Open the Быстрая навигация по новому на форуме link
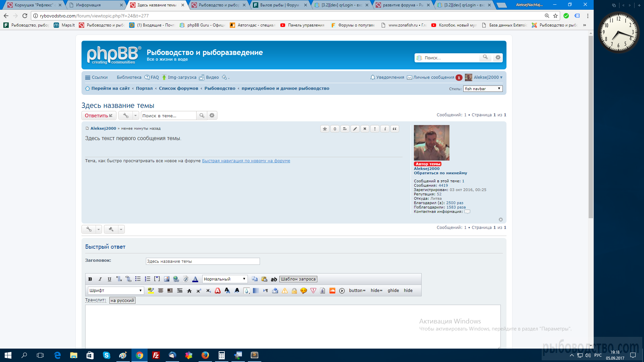The width and height of the screenshot is (644, 362). point(246,161)
